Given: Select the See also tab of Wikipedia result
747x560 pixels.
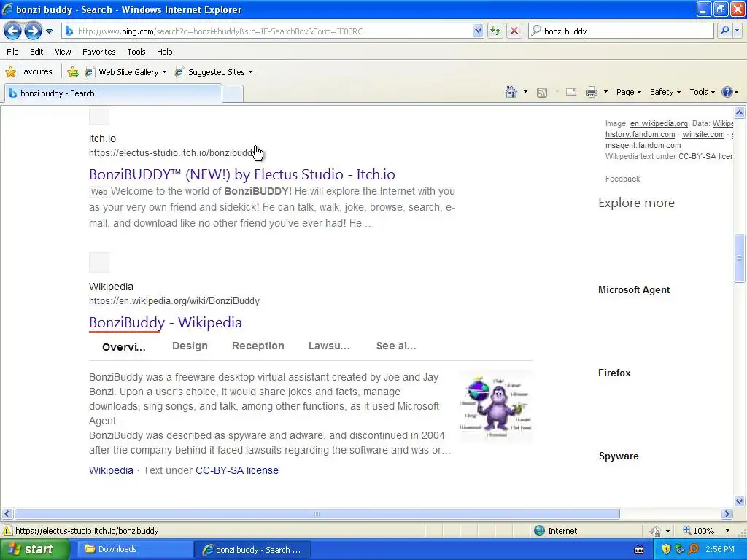Looking at the screenshot, I should point(396,346).
